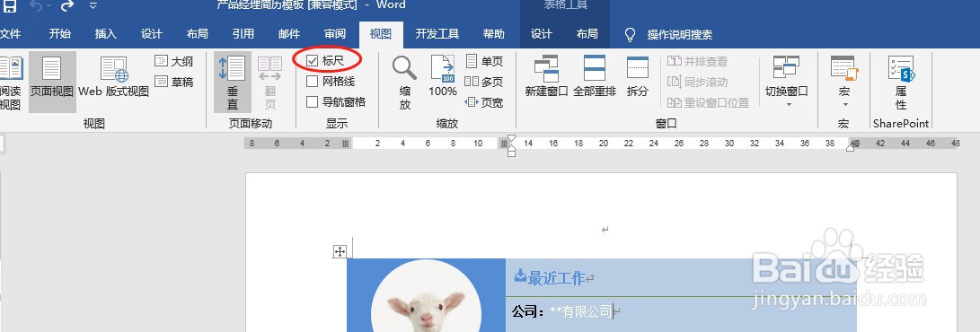Image resolution: width=980 pixels, height=332 pixels.
Task: Open the first 设计 ribbon tab
Action: pyautogui.click(x=151, y=34)
